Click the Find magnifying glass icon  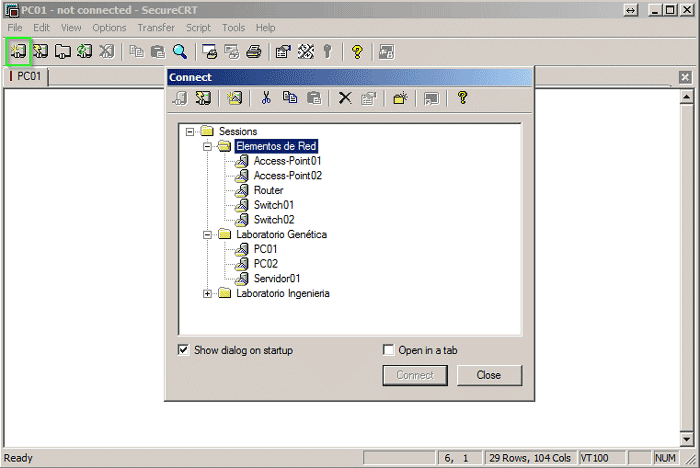180,51
